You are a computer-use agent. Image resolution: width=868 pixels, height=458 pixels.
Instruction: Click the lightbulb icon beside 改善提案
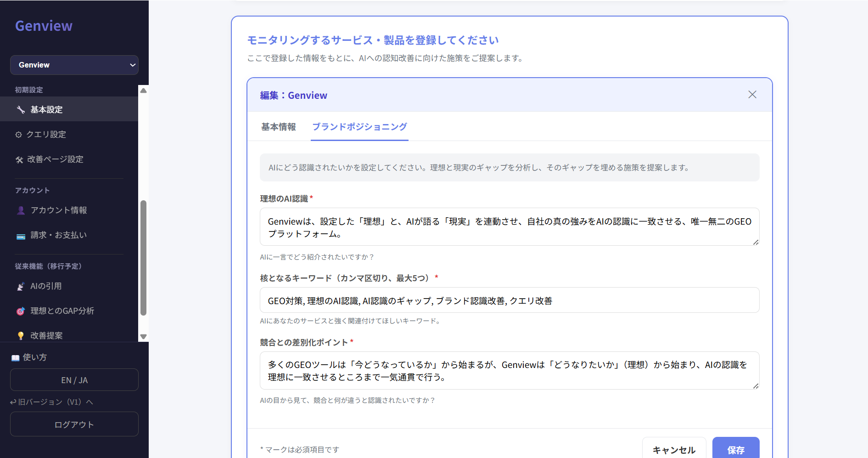21,336
